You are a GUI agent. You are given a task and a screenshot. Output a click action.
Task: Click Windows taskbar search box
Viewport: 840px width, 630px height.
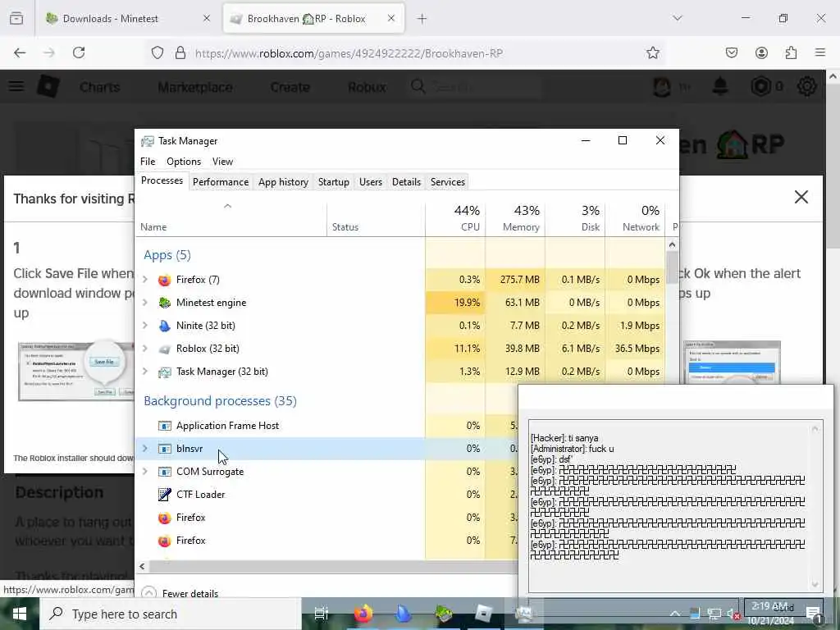171,614
